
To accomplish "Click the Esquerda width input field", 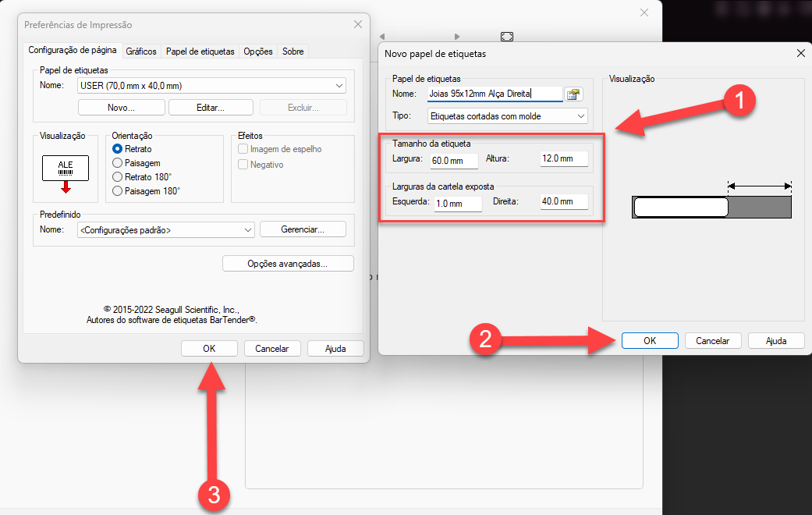I will 458,203.
